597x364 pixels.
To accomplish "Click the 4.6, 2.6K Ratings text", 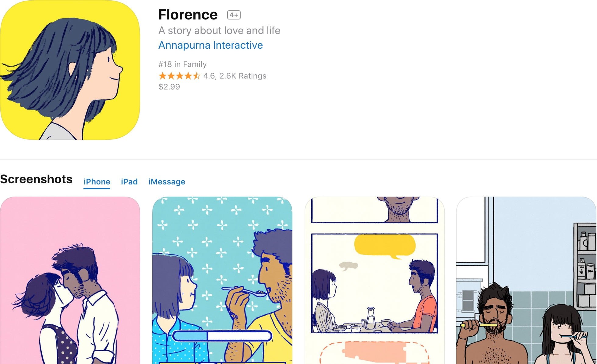I will (235, 76).
